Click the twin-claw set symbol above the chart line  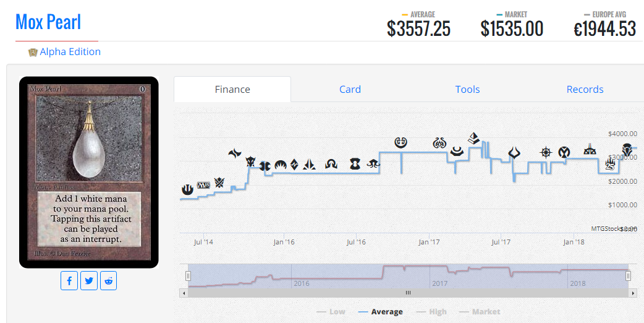[x=235, y=154]
